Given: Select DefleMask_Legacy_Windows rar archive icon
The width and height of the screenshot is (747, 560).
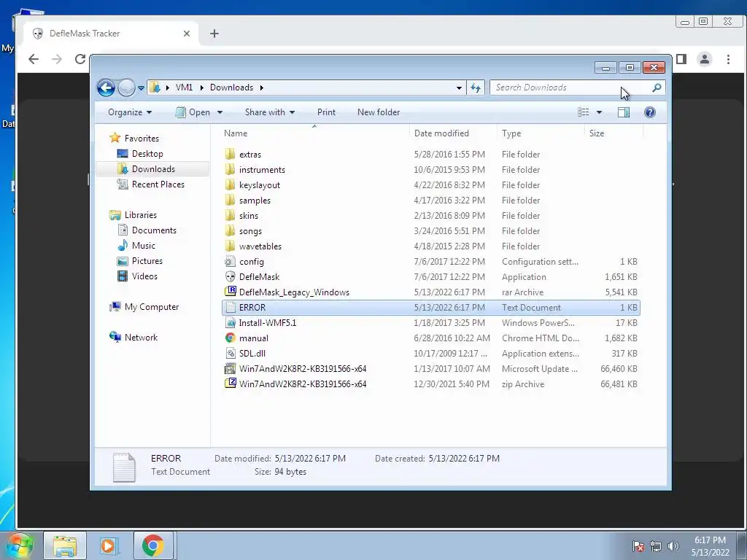Looking at the screenshot, I should (230, 292).
